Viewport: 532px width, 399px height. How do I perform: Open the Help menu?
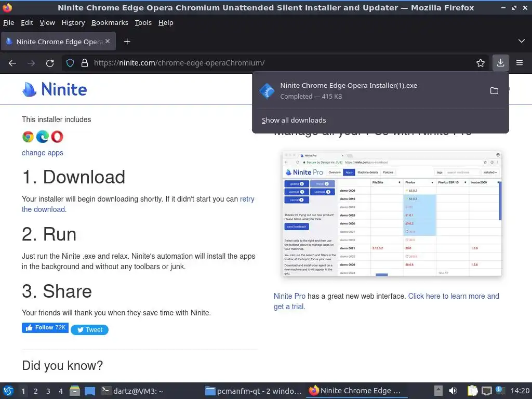166,23
